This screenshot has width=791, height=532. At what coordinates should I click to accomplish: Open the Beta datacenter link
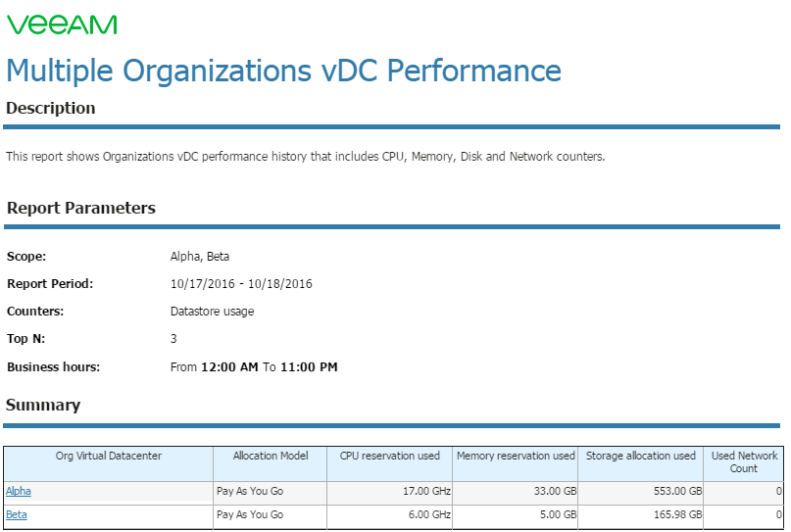pos(16,514)
